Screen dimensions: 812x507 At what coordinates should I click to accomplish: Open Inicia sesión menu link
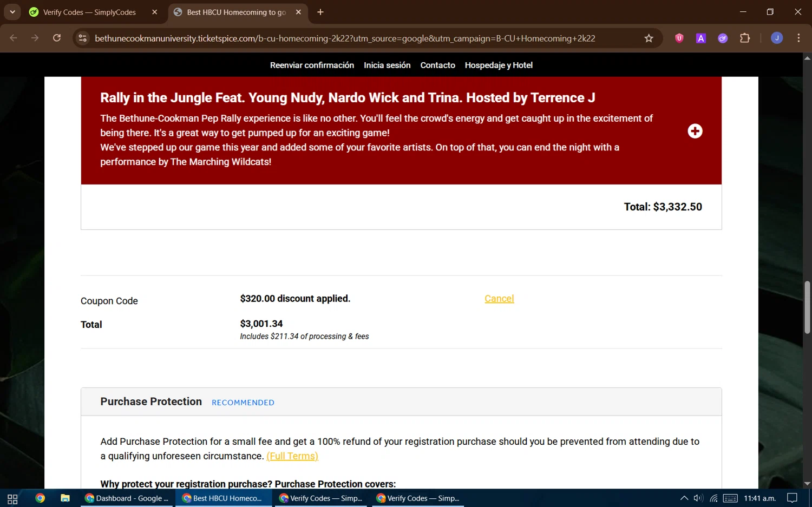click(387, 65)
